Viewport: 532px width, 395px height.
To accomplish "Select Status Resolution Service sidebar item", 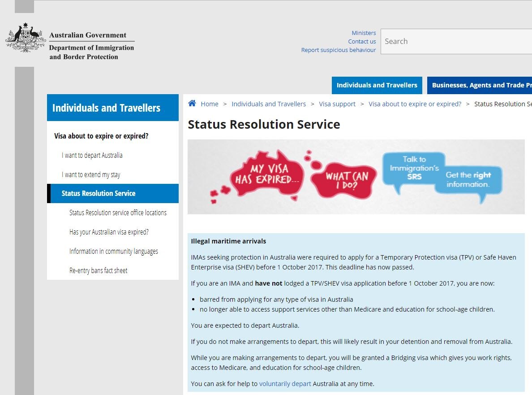I will click(x=99, y=194).
